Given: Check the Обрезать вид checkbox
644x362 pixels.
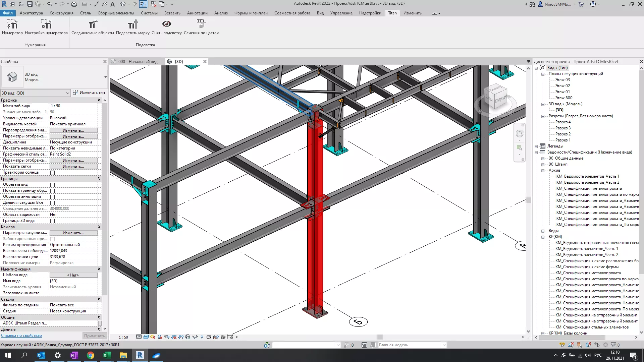Looking at the screenshot, I should click(53, 184).
